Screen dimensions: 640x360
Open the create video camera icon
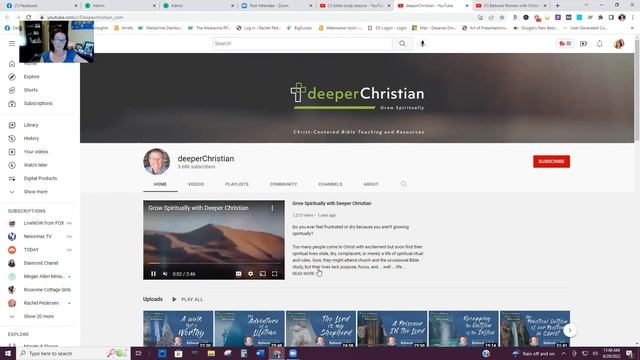(583, 44)
